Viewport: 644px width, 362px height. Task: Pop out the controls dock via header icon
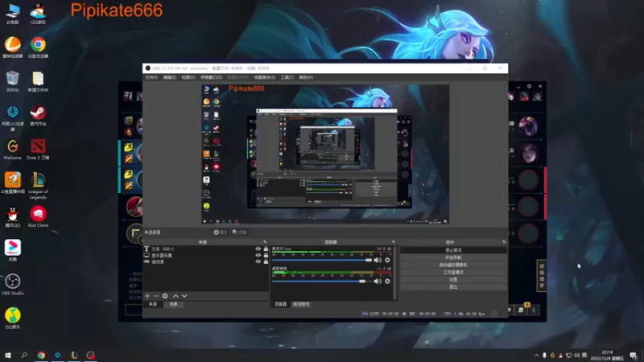point(504,242)
